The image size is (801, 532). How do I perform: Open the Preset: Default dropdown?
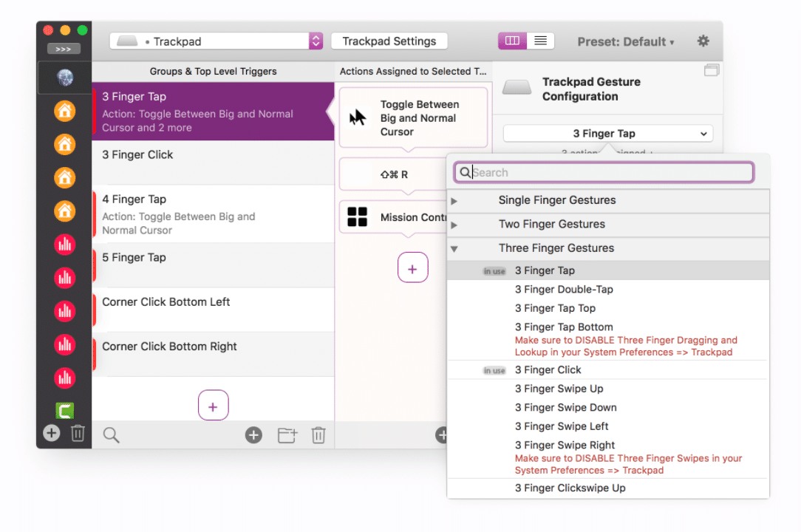[625, 42]
